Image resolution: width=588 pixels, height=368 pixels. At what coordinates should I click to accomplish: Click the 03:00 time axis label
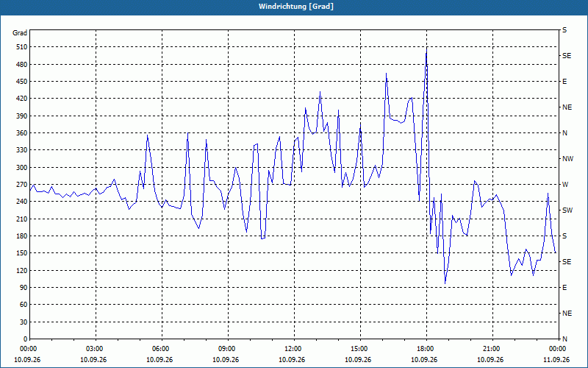pos(96,348)
